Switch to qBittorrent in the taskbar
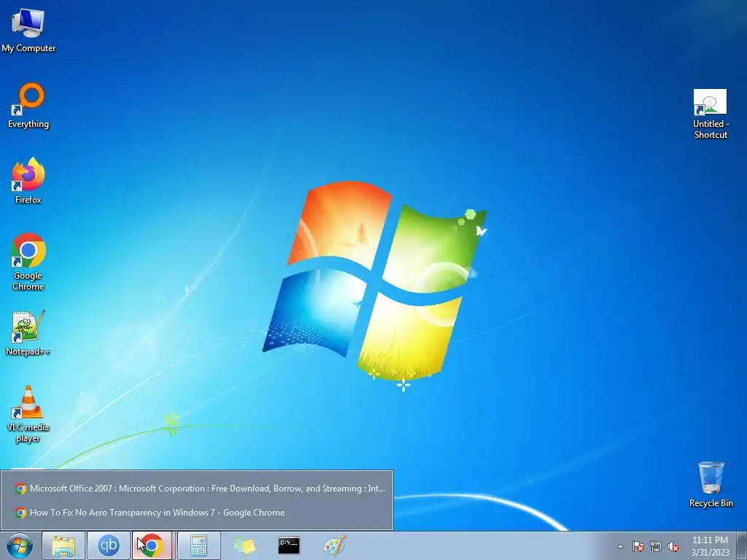This screenshot has height=560, width=747. pos(108,545)
